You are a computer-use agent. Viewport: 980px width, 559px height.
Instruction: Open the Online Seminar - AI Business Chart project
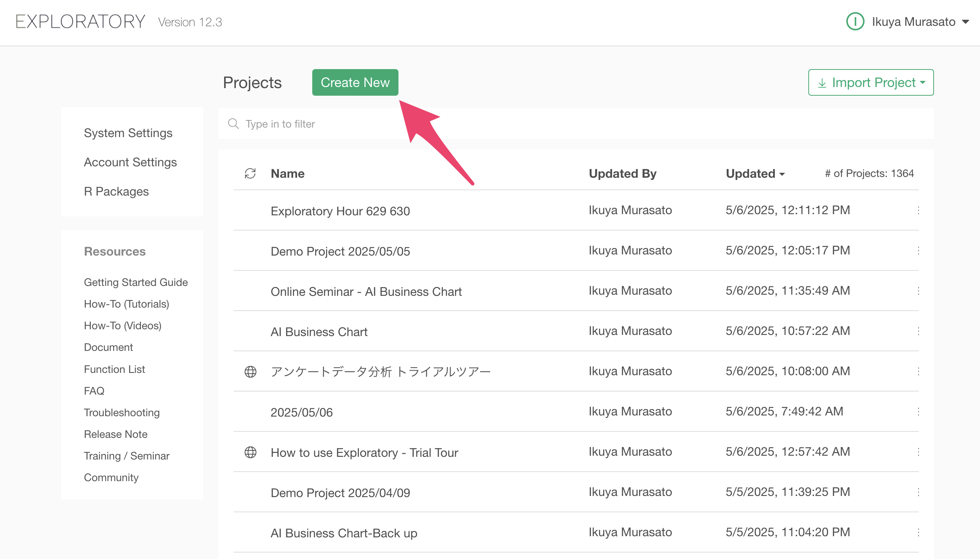coord(365,291)
